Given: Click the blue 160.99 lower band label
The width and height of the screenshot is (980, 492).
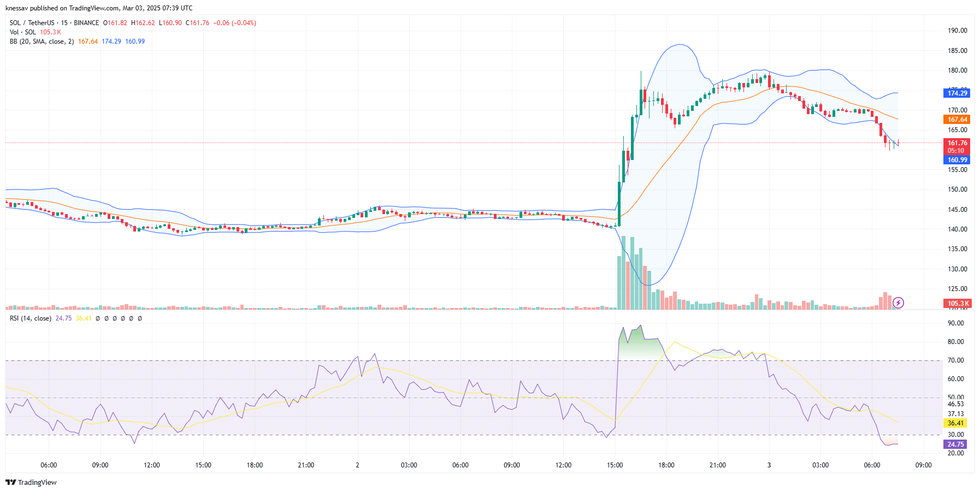Looking at the screenshot, I should click(x=957, y=160).
